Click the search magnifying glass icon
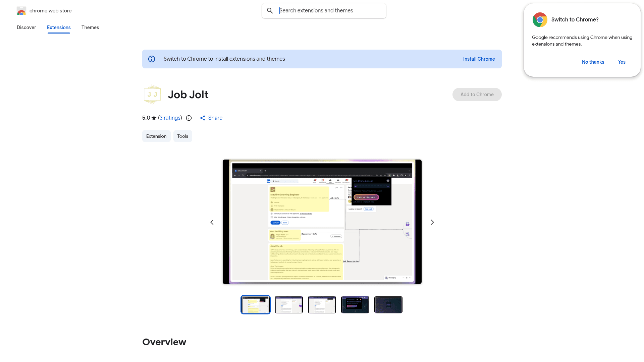Screen dimensions: 644x362 coord(270,10)
